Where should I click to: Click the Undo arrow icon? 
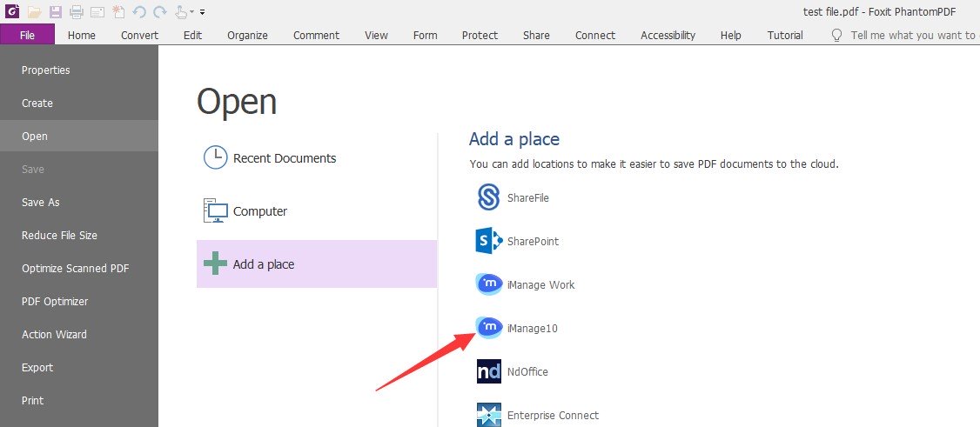[x=139, y=11]
